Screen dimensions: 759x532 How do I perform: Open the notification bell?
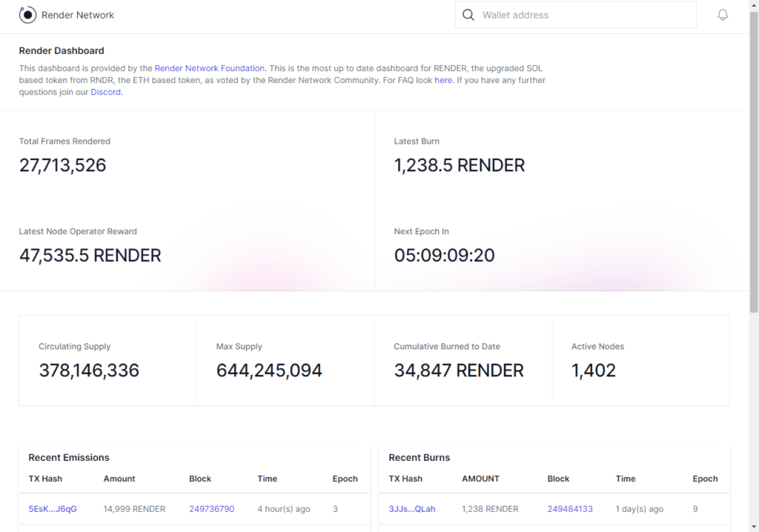click(x=723, y=14)
